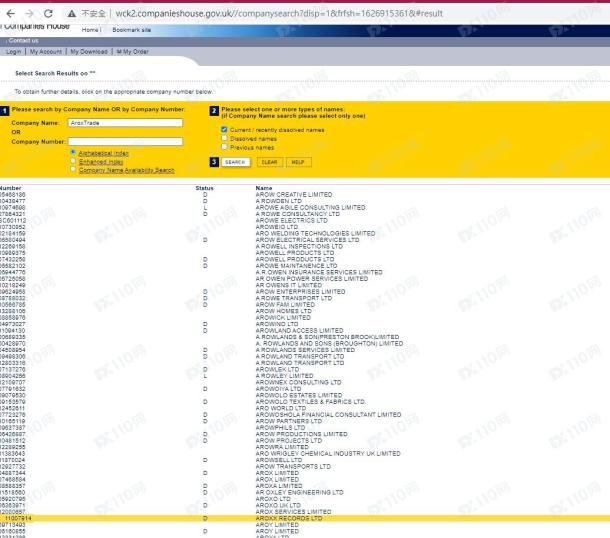
Task: Open Company Name Availability Search link
Action: click(126, 170)
